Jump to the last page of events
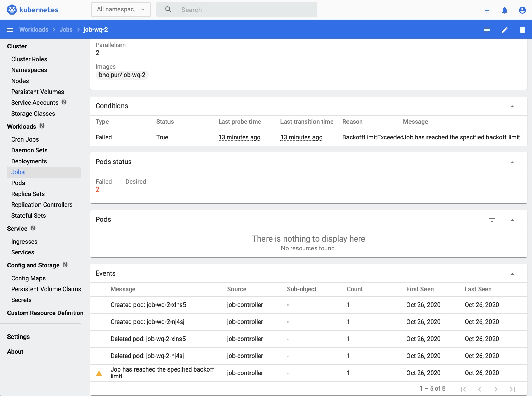Image resolution: width=532 pixels, height=396 pixels. pyautogui.click(x=512, y=389)
